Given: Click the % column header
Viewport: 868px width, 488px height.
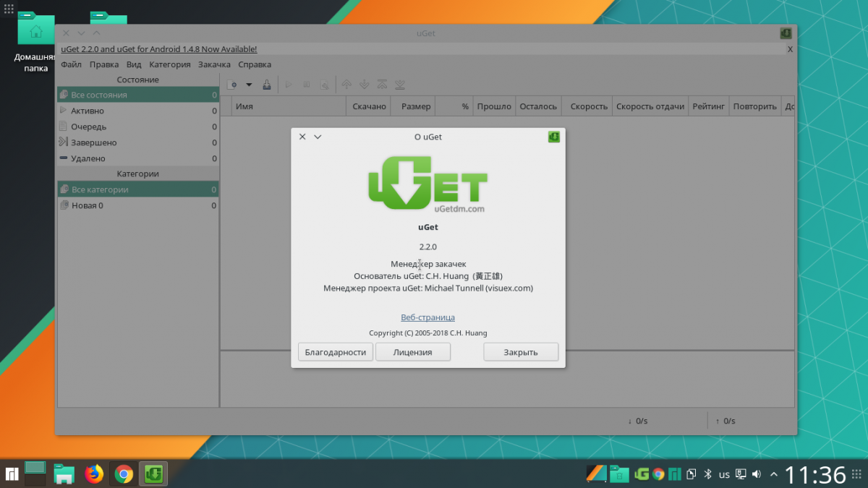Looking at the screenshot, I should [x=454, y=106].
